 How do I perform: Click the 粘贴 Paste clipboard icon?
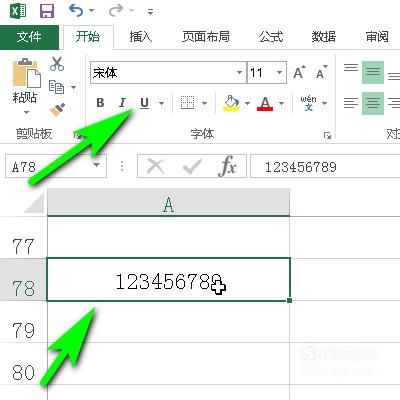click(26, 73)
